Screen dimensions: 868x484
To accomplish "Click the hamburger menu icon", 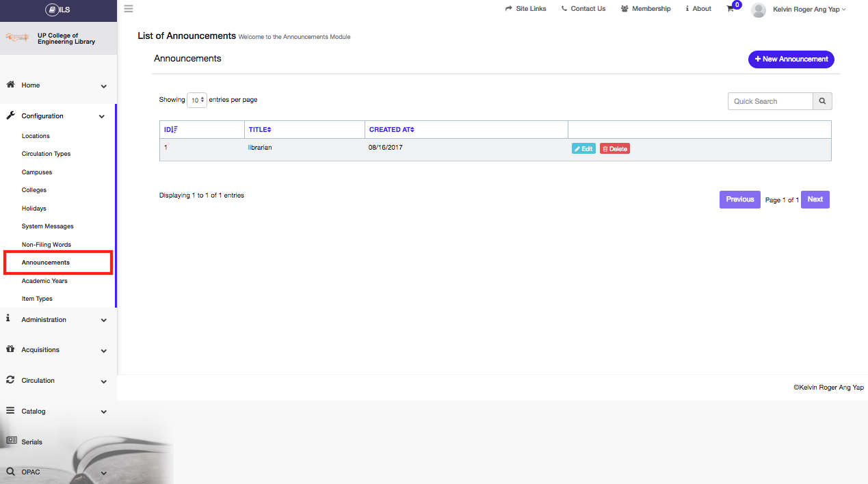I will pos(129,9).
